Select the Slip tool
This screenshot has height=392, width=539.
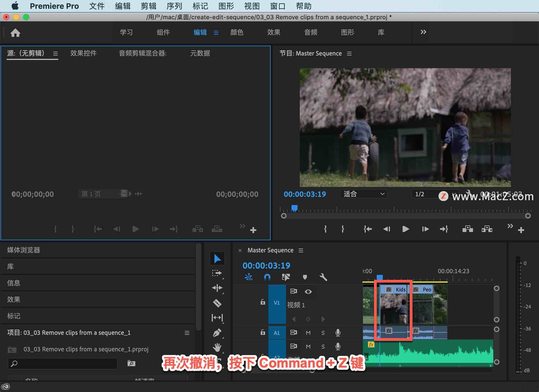(x=217, y=318)
